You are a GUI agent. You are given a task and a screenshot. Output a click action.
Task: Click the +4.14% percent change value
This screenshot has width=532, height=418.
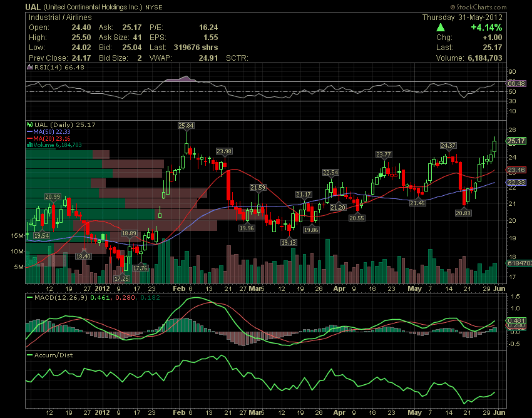486,28
